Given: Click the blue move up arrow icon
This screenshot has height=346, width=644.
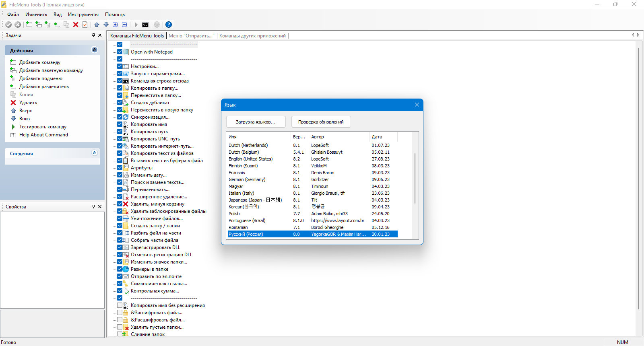Looking at the screenshot, I should [x=97, y=25].
